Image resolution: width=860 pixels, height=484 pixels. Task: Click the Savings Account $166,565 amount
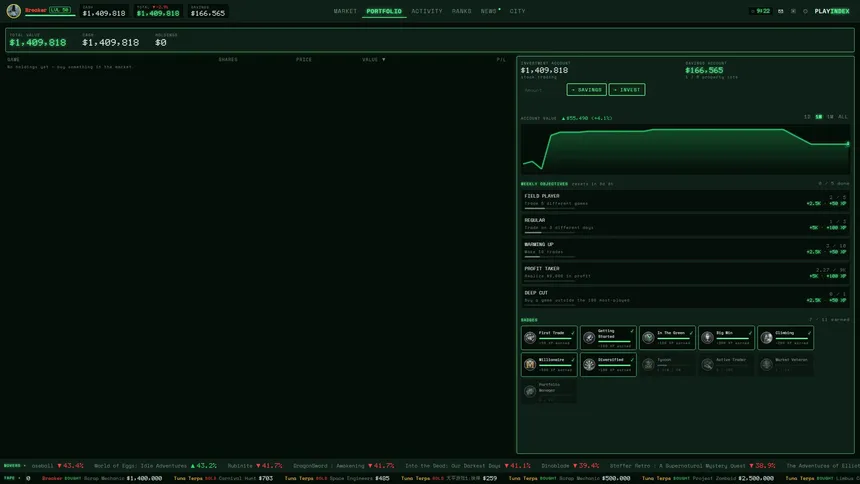pyautogui.click(x=704, y=70)
